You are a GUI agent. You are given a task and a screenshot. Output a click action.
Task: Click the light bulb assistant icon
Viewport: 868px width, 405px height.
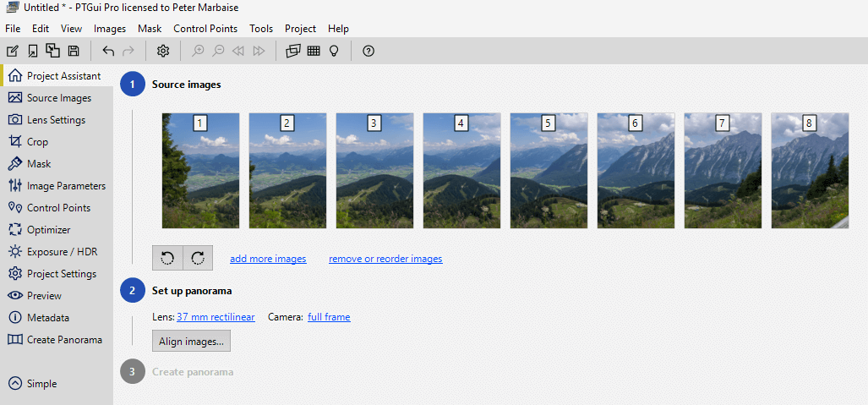click(333, 51)
